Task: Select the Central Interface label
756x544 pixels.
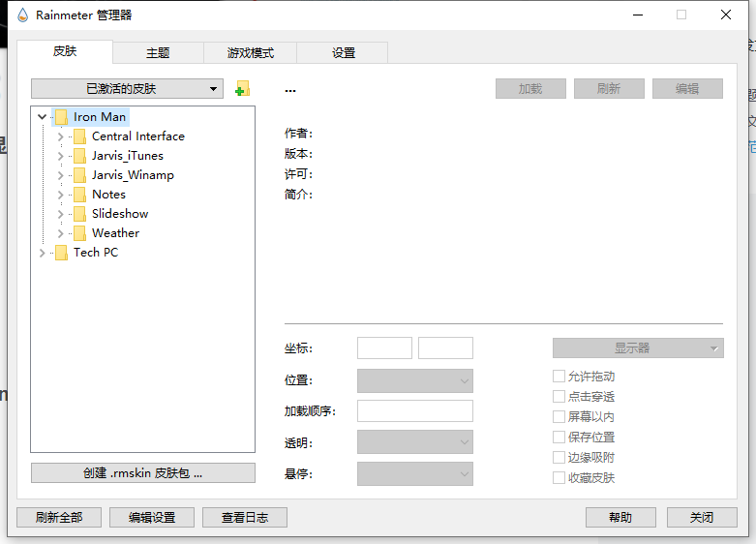Action: (x=138, y=136)
